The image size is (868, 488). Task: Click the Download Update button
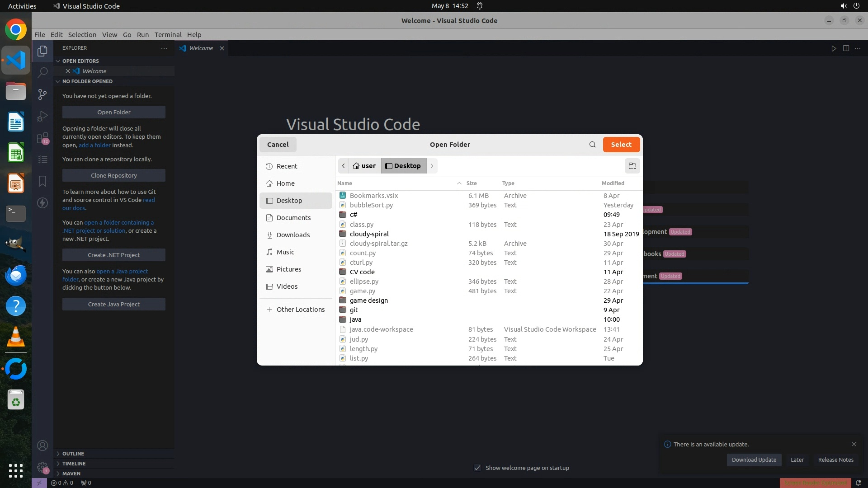pos(754,460)
